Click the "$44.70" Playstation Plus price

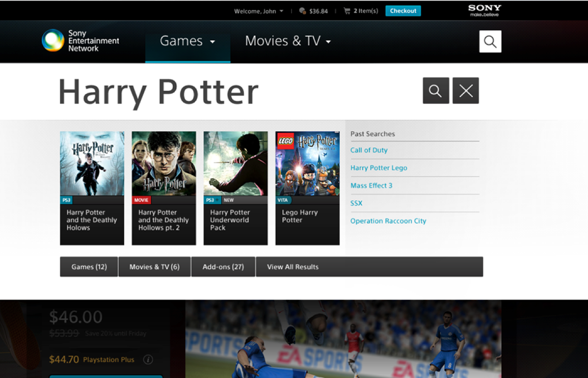point(64,359)
